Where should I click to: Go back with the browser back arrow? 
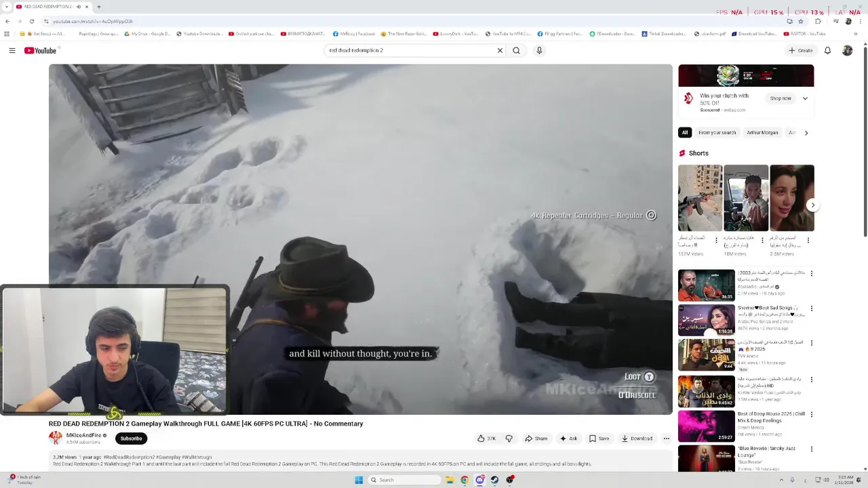coord(7,21)
